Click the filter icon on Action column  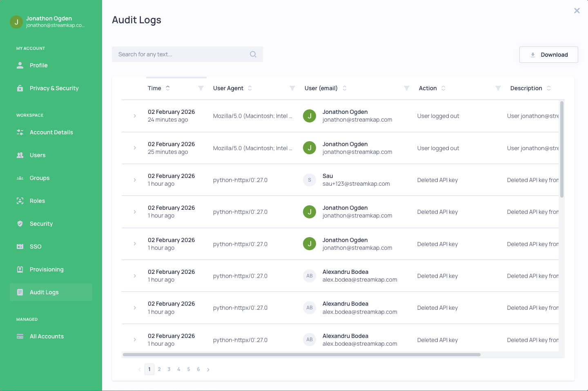[x=497, y=87]
